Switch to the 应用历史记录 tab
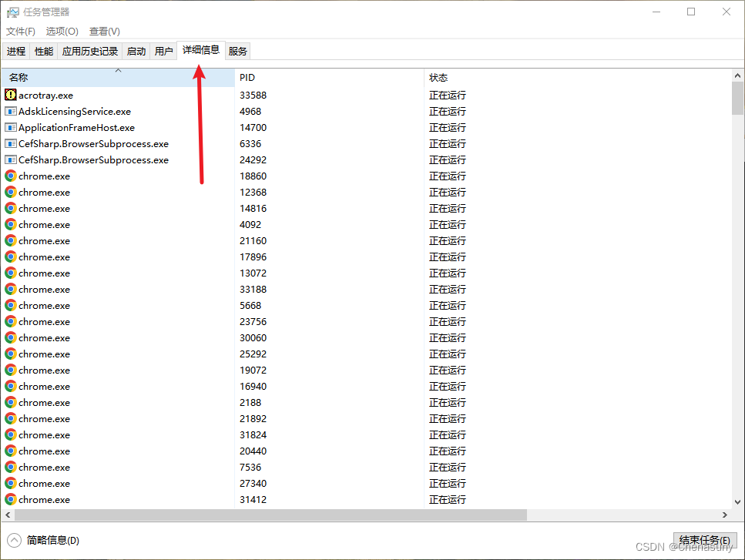 point(90,51)
